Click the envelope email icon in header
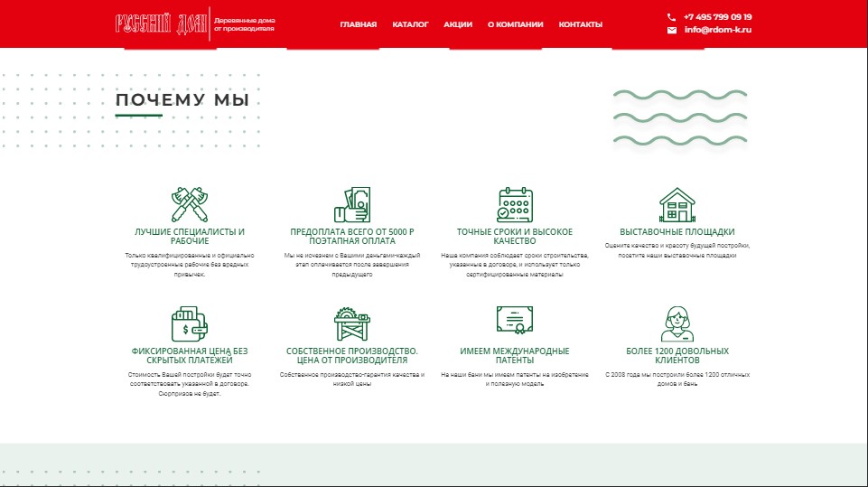The image size is (868, 487). click(x=671, y=30)
